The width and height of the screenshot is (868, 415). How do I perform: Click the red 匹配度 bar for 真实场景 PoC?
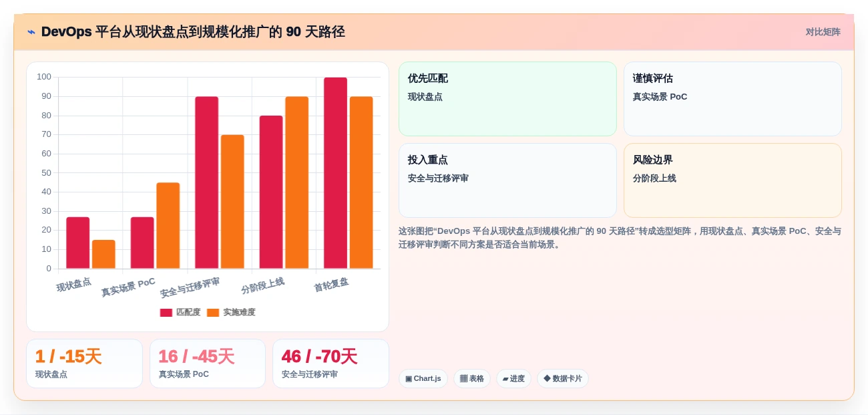(x=142, y=243)
